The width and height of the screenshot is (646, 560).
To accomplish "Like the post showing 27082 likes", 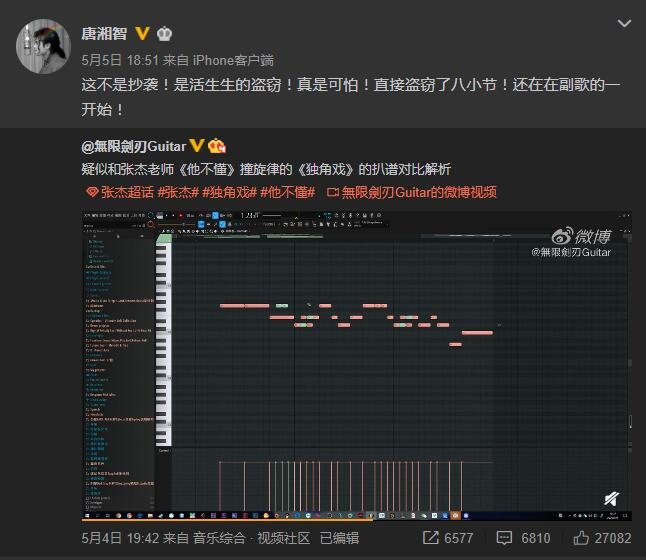I will click(602, 538).
